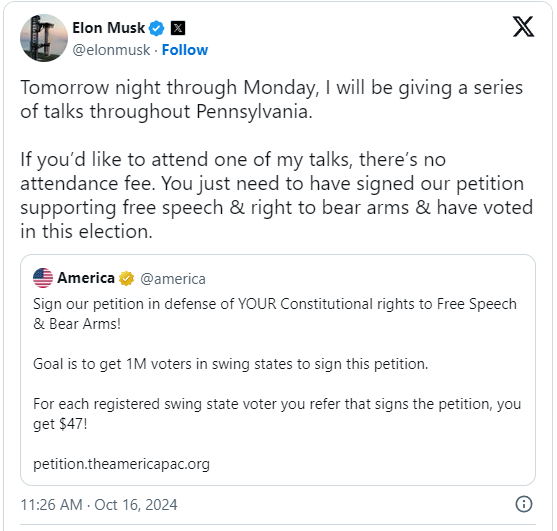Open the @america handle in quoted tweet
This screenshot has width=557, height=531.
(173, 279)
